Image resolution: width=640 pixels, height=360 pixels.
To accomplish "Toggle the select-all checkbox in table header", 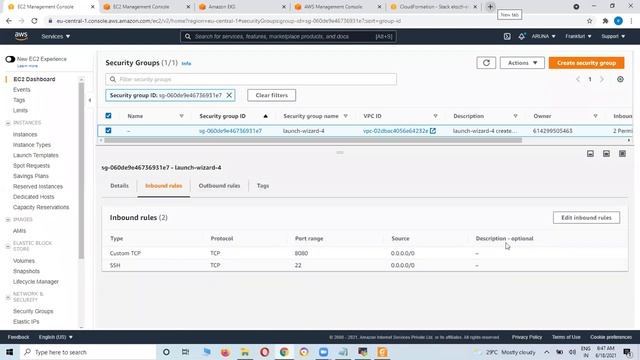I will pos(108,116).
